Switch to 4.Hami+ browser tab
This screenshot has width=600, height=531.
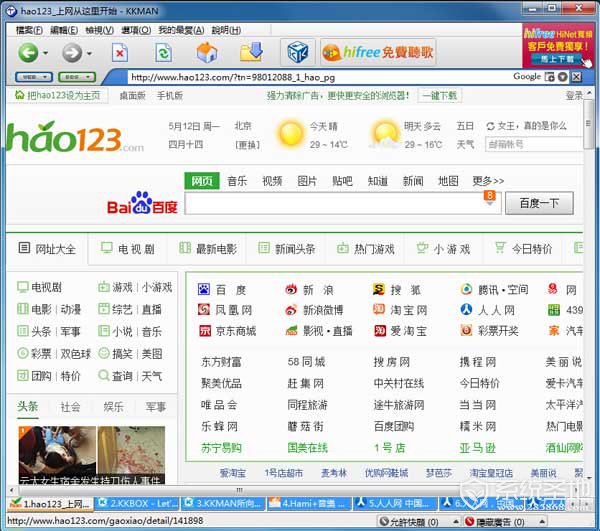click(308, 503)
